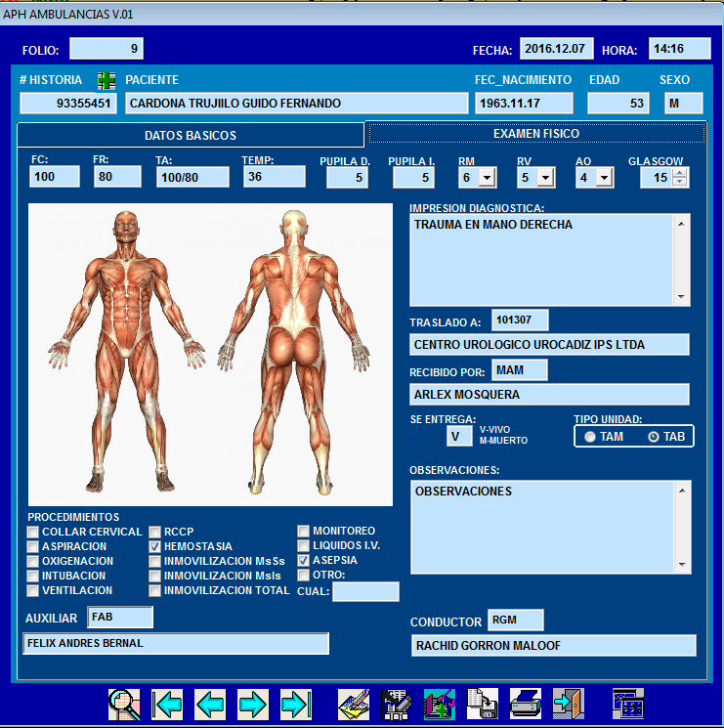Go to first record arrow
The height and width of the screenshot is (728, 724).
point(167,705)
